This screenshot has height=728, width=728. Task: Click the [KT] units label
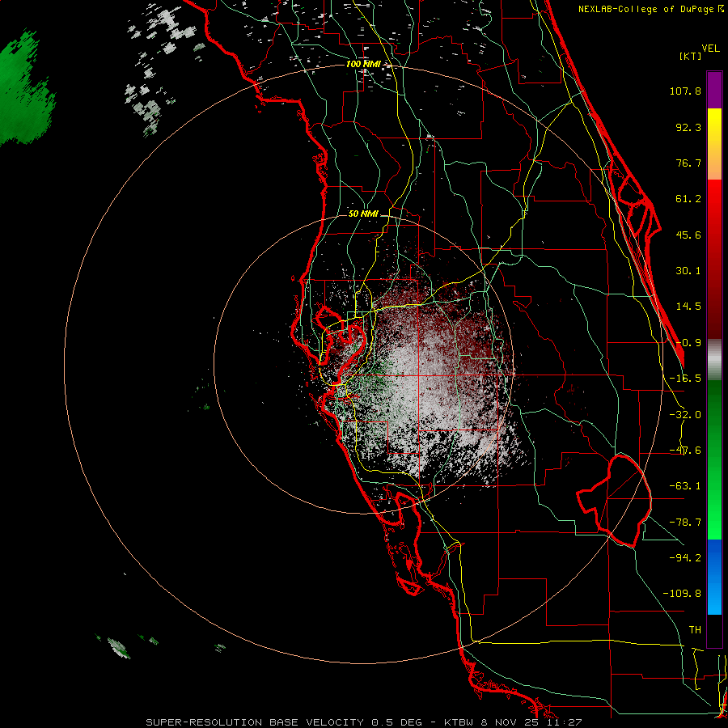coord(690,56)
